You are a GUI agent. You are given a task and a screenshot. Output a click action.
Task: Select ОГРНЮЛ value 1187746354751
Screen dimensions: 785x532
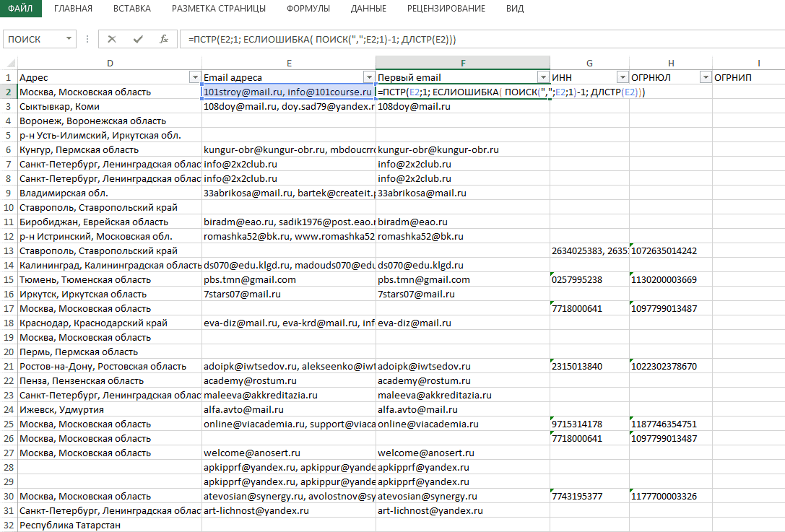(x=671, y=424)
